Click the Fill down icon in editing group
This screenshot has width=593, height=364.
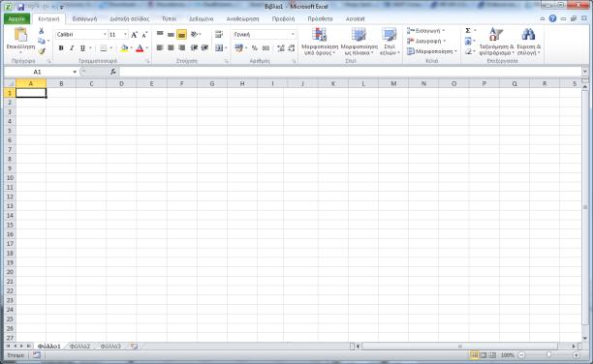point(468,41)
